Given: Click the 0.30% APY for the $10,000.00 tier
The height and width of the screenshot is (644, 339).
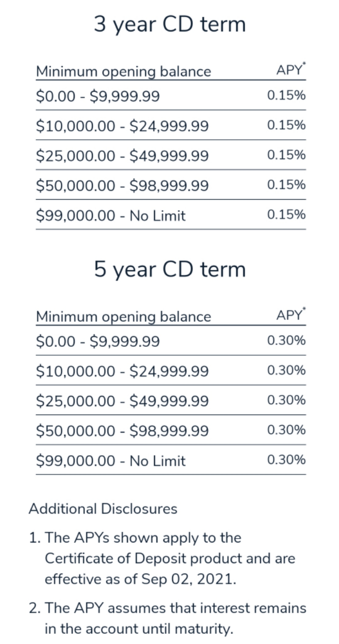Looking at the screenshot, I should point(286,370).
